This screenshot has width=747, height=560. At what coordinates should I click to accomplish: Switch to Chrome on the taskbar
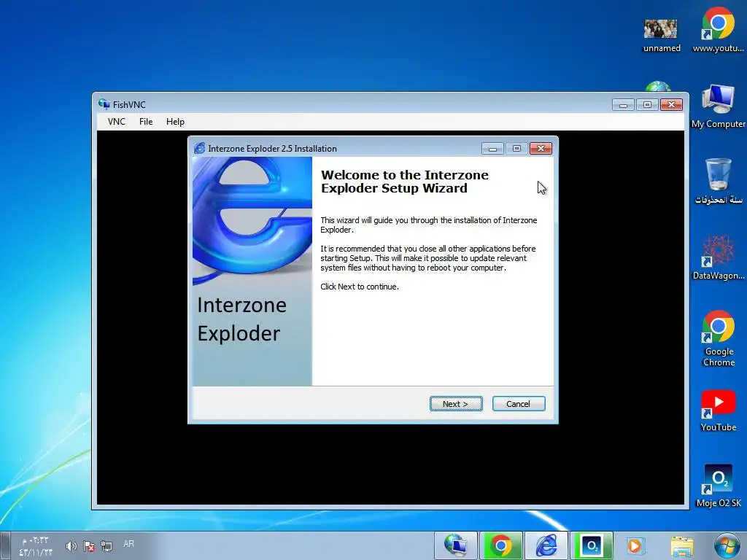(500, 545)
